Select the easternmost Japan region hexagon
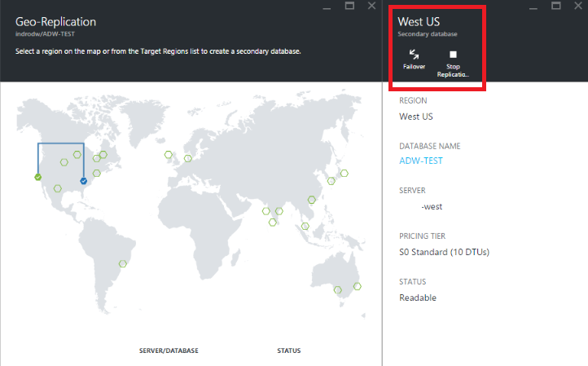The image size is (588, 366). click(x=345, y=173)
